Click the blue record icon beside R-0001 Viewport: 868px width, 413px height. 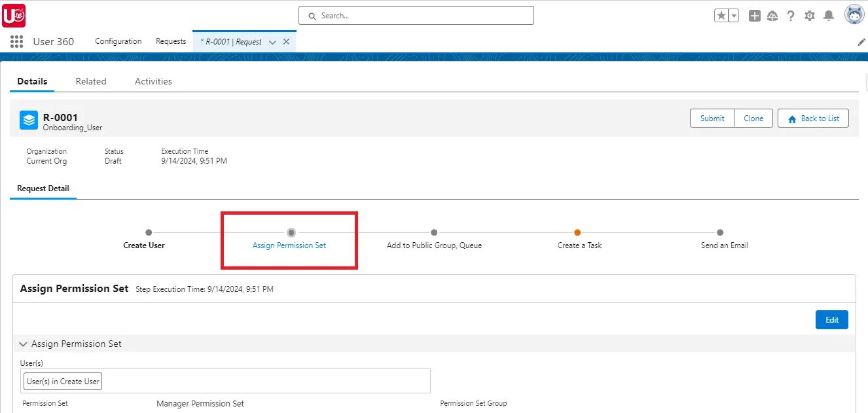[x=28, y=120]
